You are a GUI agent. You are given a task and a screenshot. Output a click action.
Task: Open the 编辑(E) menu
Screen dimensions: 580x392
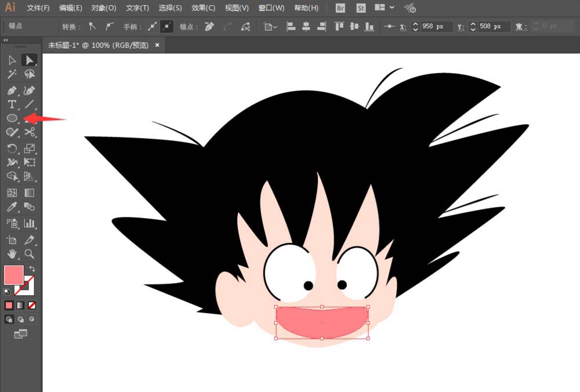click(x=71, y=8)
